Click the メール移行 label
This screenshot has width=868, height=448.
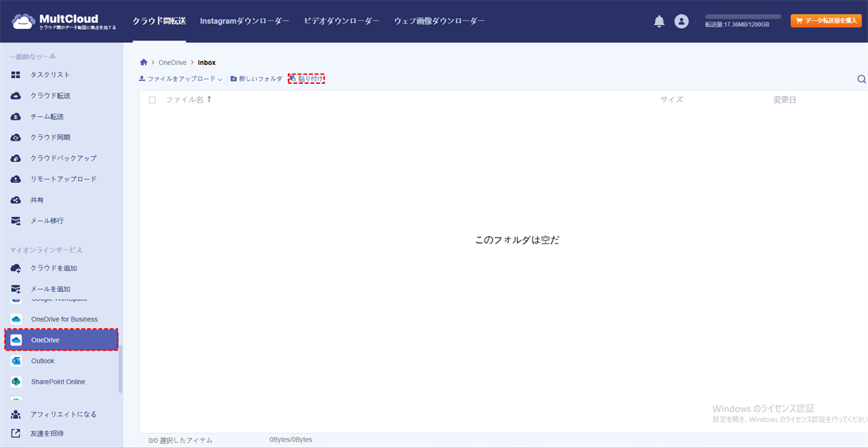47,221
